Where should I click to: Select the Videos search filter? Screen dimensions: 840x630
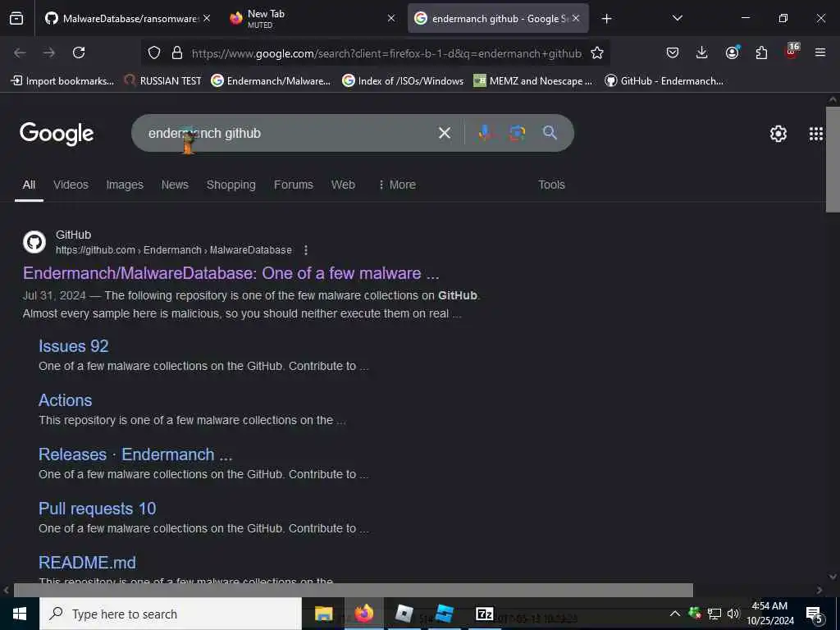coord(71,185)
